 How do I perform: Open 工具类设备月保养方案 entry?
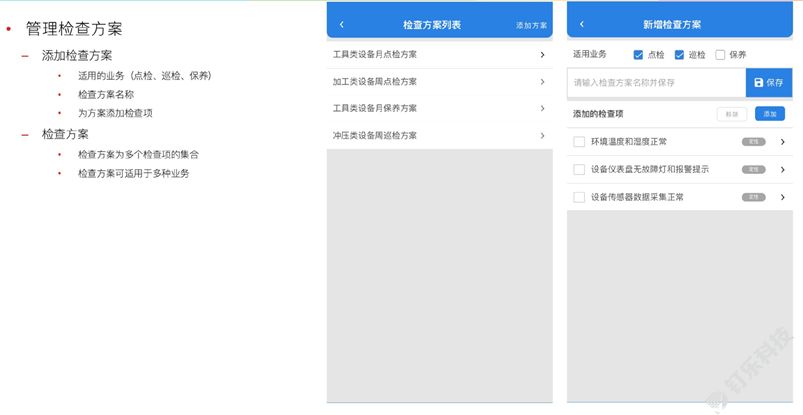click(439, 108)
